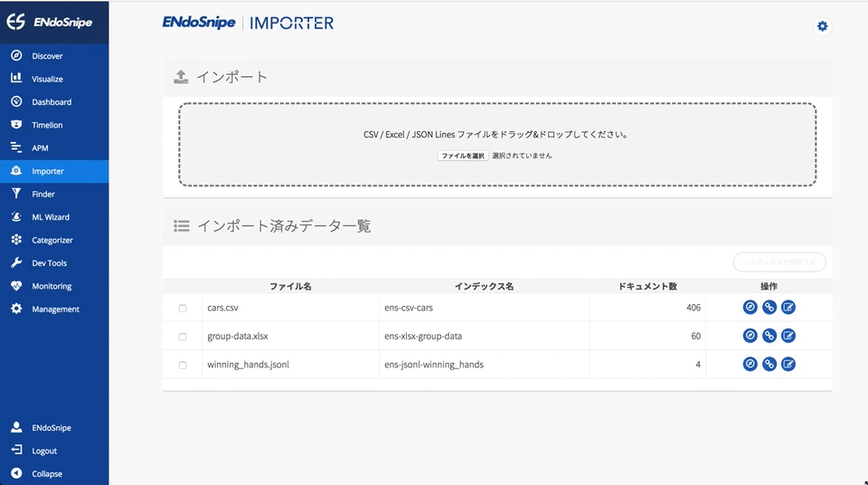Viewport: 868px width, 485px height.
Task: Click the Collapse sidebar label
Action: tap(47, 474)
